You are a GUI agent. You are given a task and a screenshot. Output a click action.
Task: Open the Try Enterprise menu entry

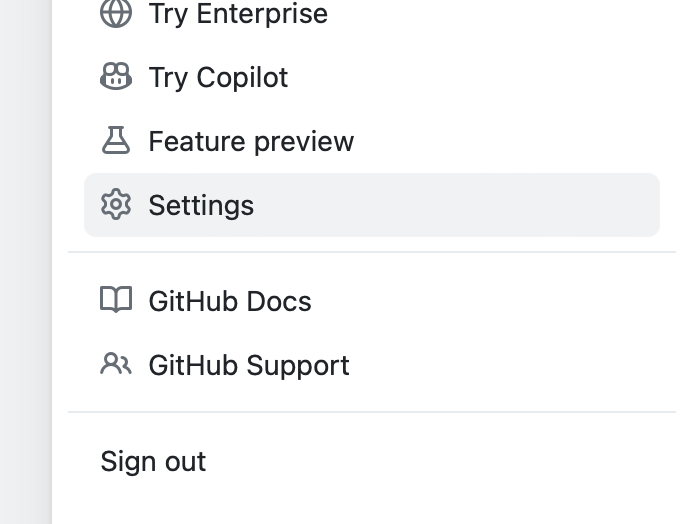click(x=372, y=13)
